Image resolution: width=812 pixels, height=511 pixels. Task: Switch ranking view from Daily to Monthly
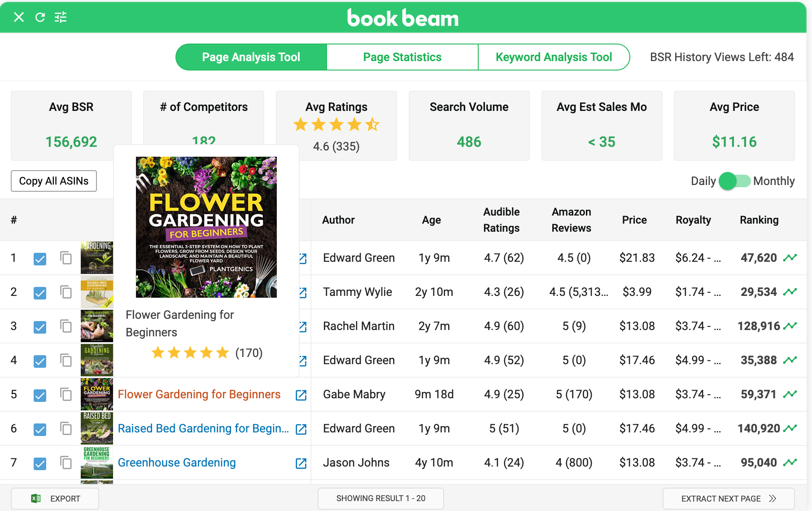pos(734,181)
